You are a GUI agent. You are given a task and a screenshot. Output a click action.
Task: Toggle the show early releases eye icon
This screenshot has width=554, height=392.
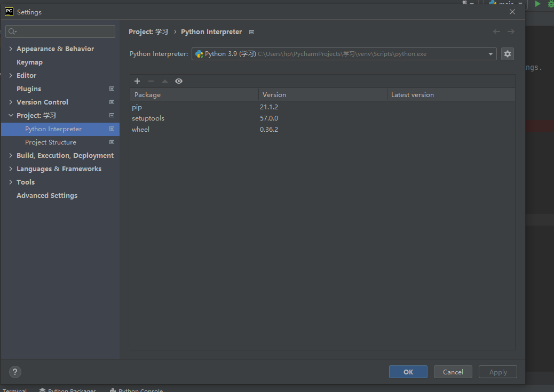click(x=179, y=81)
